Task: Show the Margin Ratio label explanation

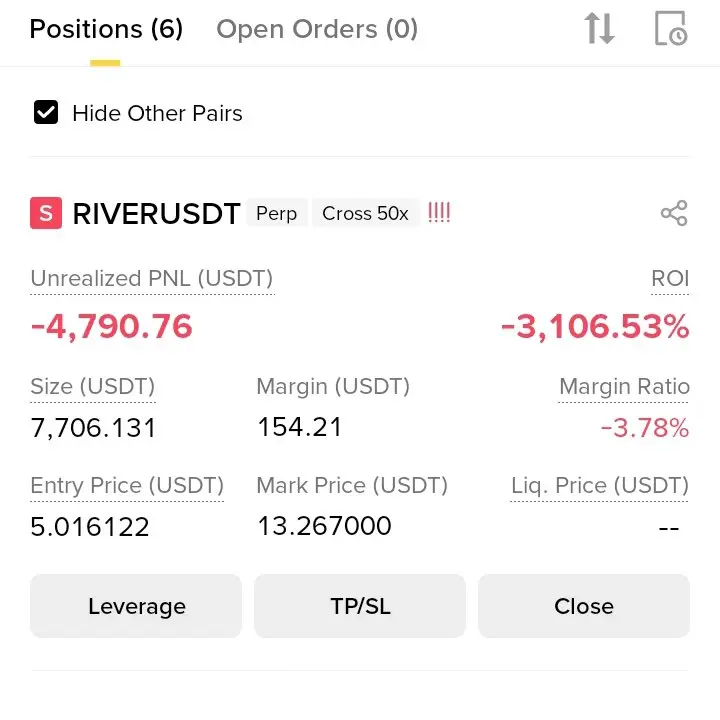Action: (x=624, y=387)
